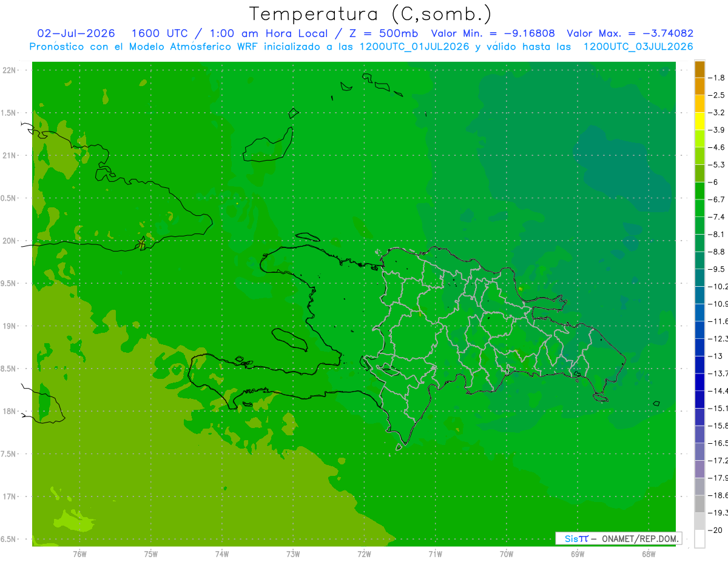Click the '1:00 am Hora Local' text
This screenshot has width=728, height=562.
tap(268, 33)
